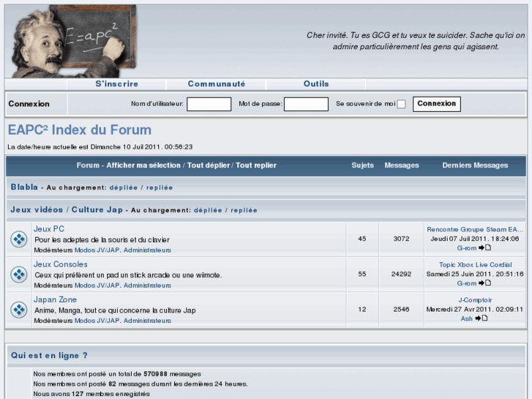This screenshot has height=399, width=532.
Task: Open latest post icon in Jeux Consoles row
Action: (485, 283)
